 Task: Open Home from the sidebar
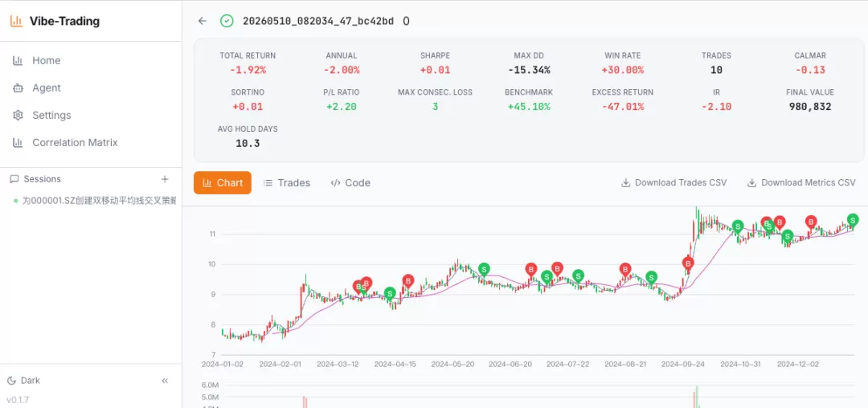tap(91, 60)
